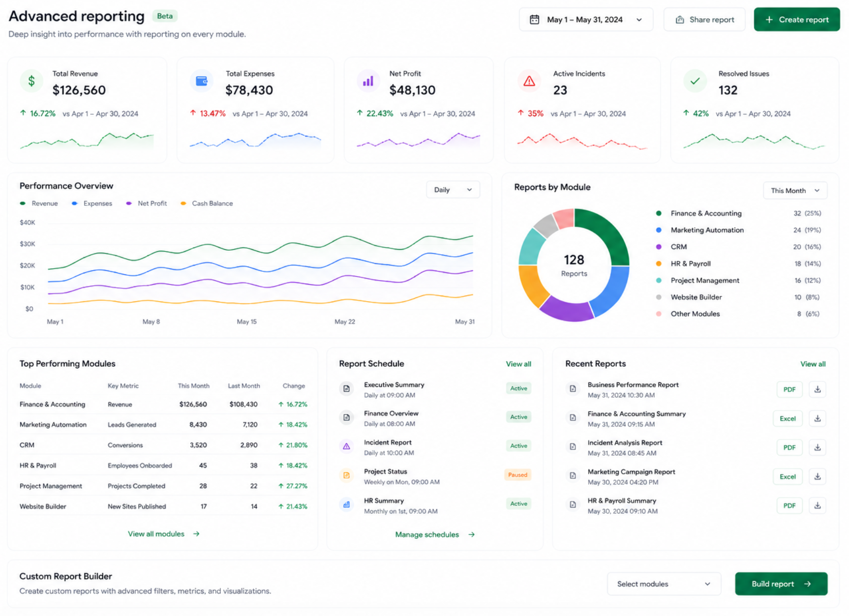Toggle the Cash Balance legend item

click(x=207, y=204)
